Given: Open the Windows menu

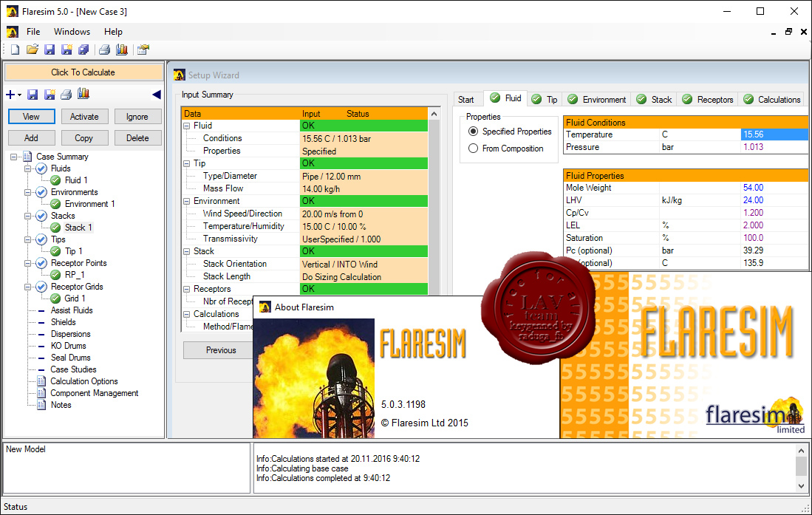Looking at the screenshot, I should [72, 32].
